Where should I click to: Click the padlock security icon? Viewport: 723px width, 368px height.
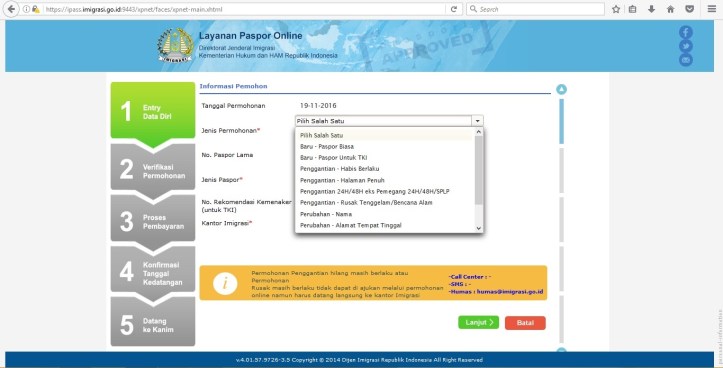[x=36, y=9]
